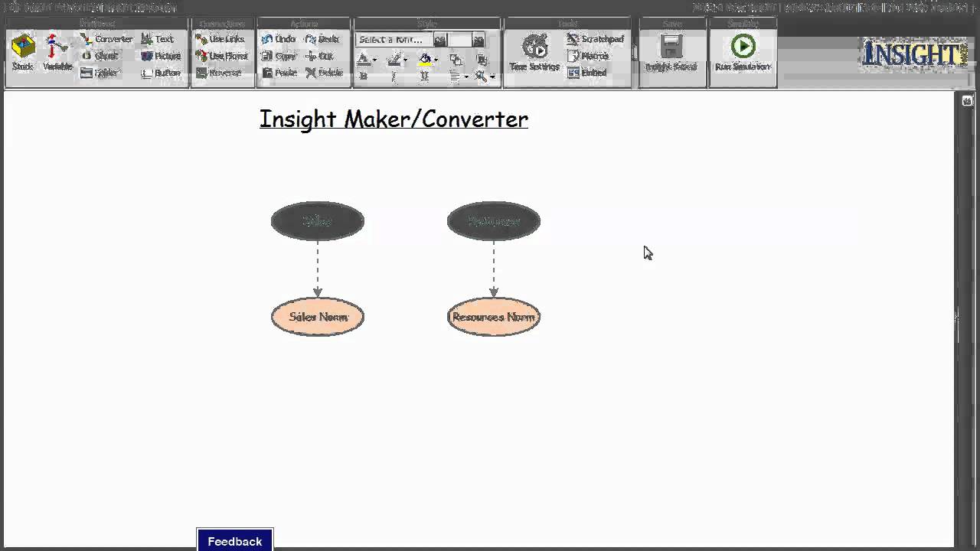This screenshot has height=551, width=980.
Task: Open the font color dropdown
Action: tap(367, 60)
